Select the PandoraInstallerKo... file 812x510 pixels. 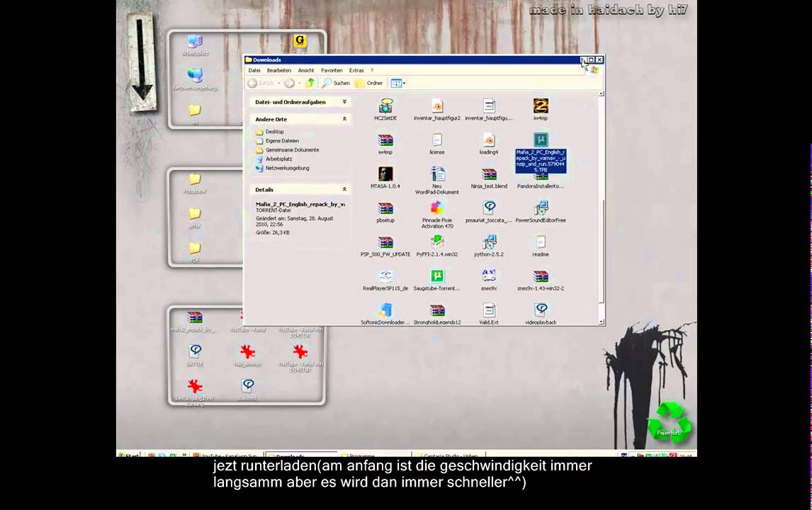pos(541,182)
